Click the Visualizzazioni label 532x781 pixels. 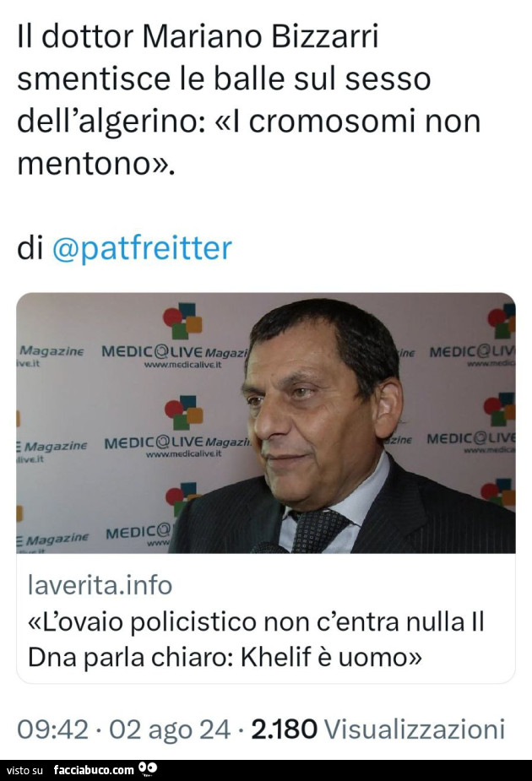[x=414, y=728]
